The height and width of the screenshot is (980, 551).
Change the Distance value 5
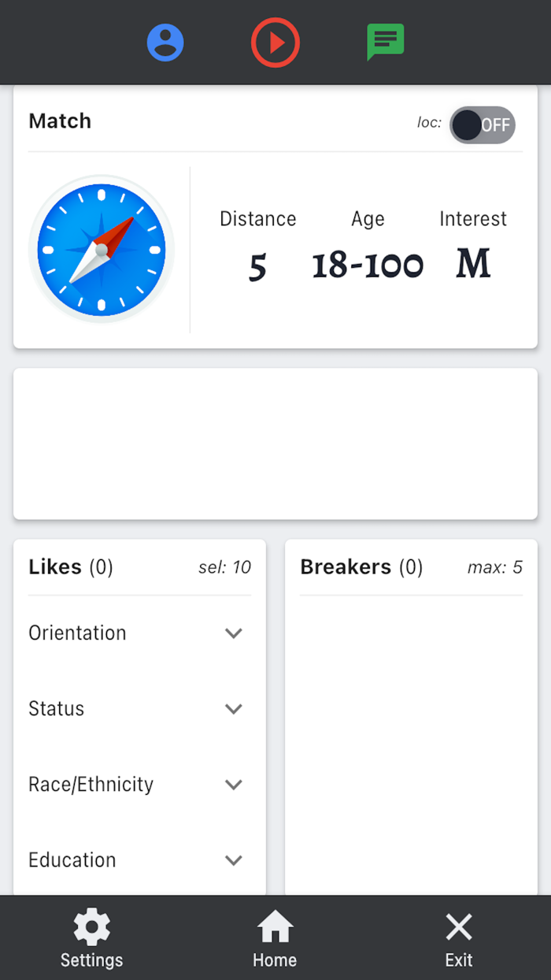click(257, 266)
